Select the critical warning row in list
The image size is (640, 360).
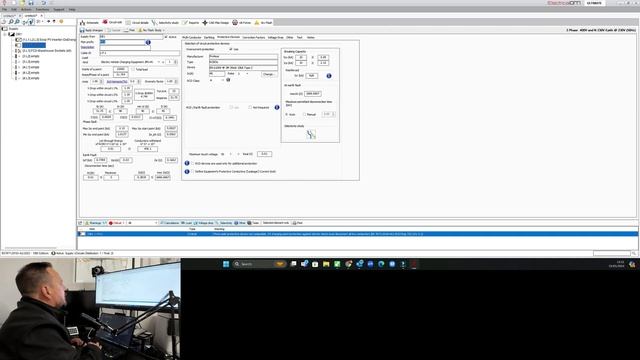(358, 234)
